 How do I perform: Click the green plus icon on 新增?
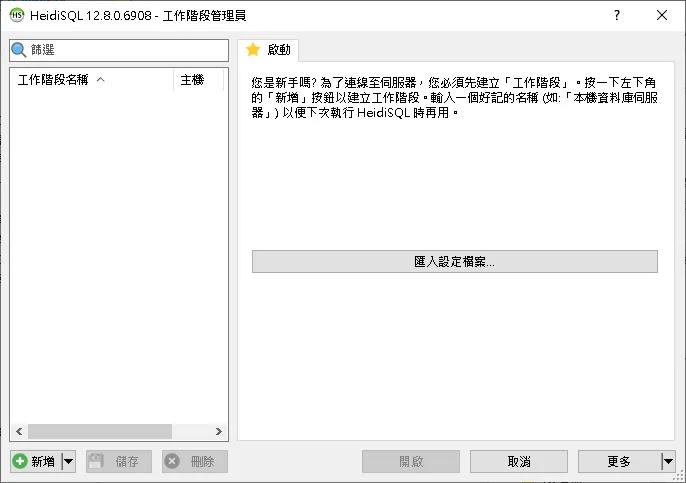pyautogui.click(x=20, y=461)
